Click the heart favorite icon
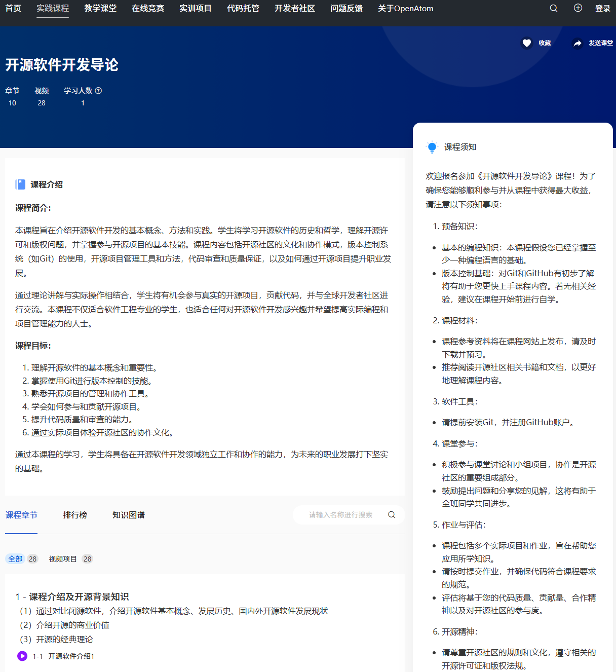 click(527, 43)
